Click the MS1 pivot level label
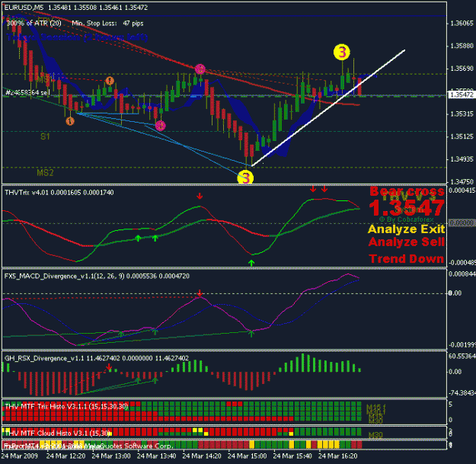The height and width of the screenshot is (464, 476). pos(45,79)
